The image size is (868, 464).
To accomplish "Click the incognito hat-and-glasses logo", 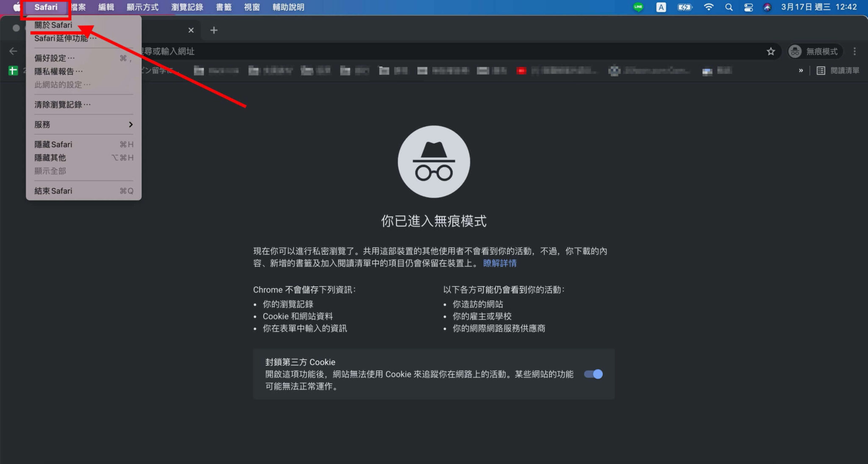I will 434,162.
